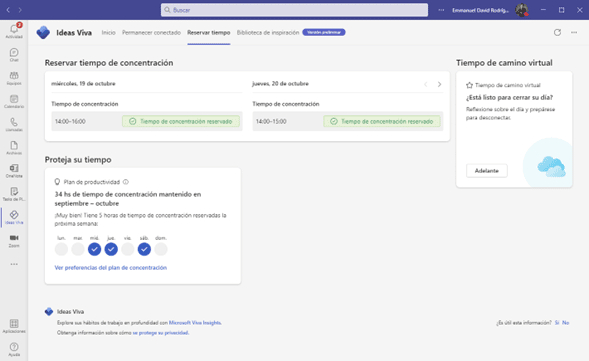Click the Versión preliminar badge
Viewport: 589px width, 361px height.
coord(324,32)
